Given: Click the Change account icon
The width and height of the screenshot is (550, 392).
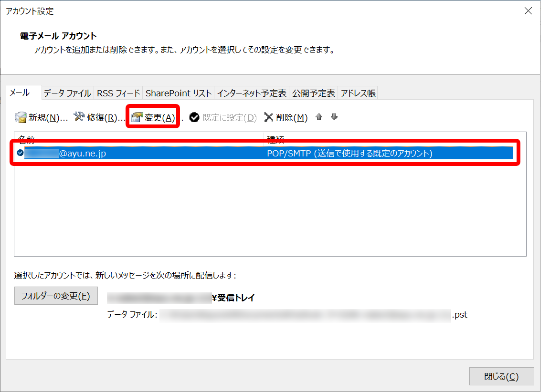Looking at the screenshot, I should tap(137, 117).
